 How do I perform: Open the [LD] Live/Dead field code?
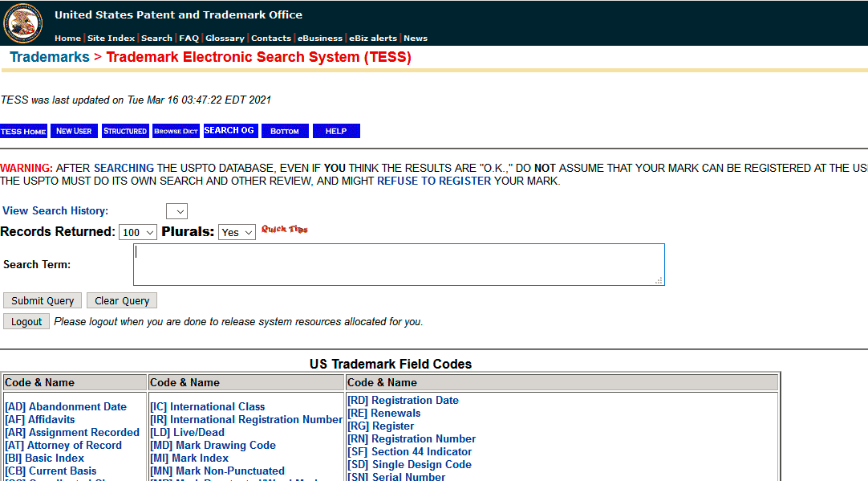pos(187,432)
